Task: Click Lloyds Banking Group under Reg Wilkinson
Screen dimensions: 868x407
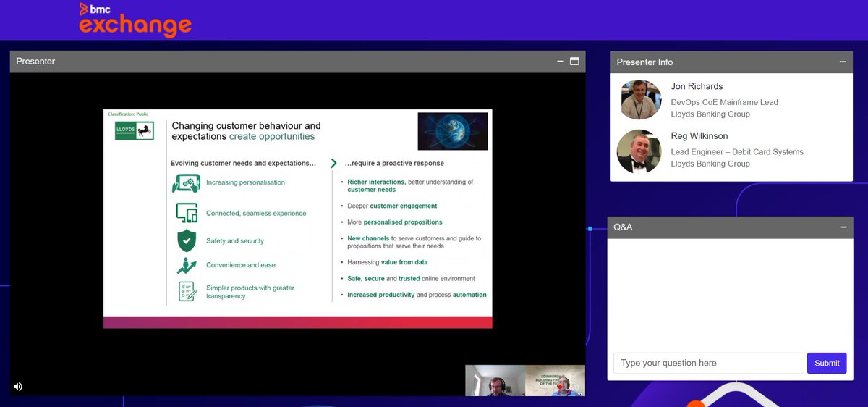Action: (x=710, y=164)
